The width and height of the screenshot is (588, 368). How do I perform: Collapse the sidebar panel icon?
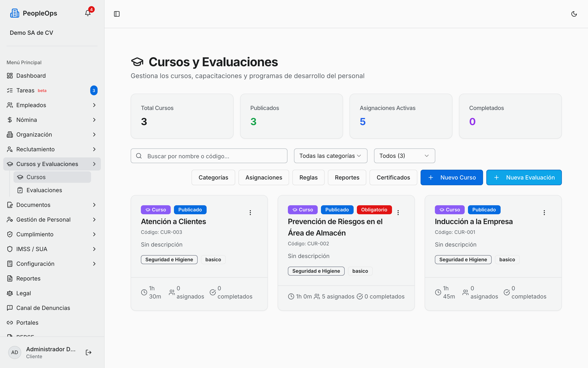[x=117, y=14]
